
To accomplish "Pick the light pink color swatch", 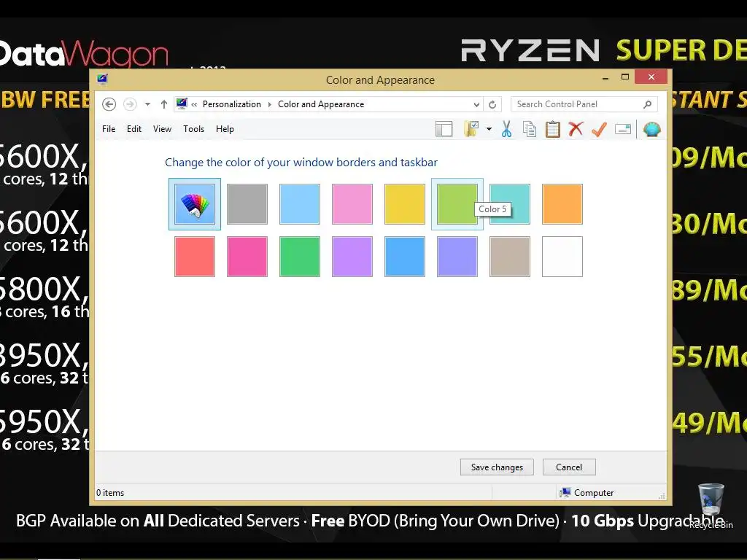I will point(352,204).
